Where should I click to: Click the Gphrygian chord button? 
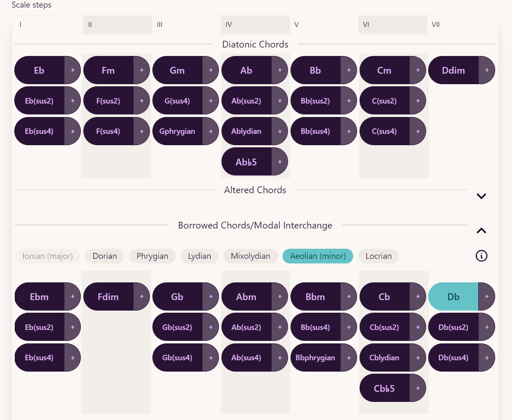[178, 131]
